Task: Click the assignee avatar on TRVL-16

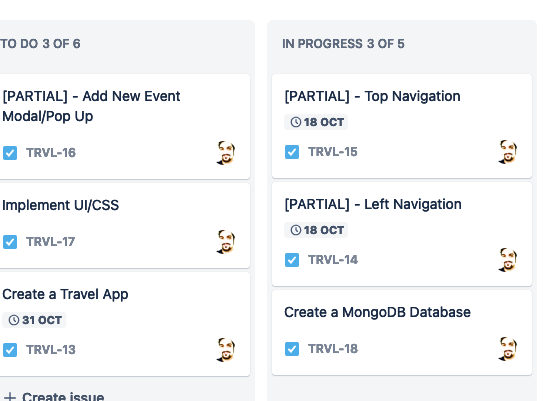Action: coord(226,153)
